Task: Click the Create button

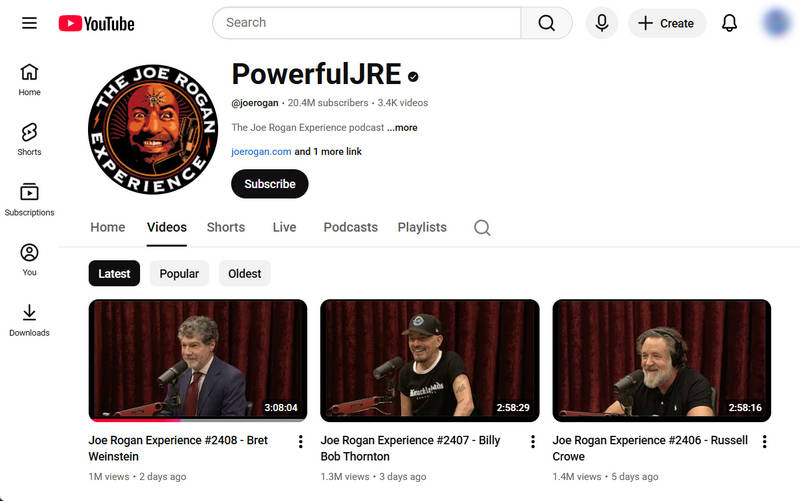Action: click(x=667, y=23)
